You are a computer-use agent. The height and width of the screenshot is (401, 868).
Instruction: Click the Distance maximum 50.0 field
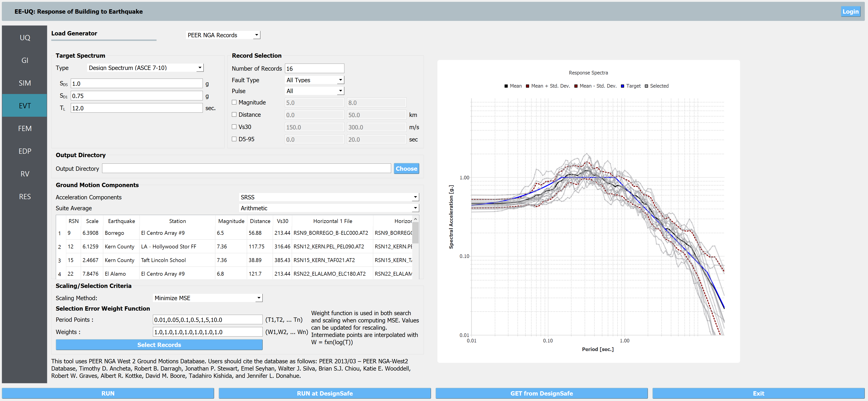[377, 115]
